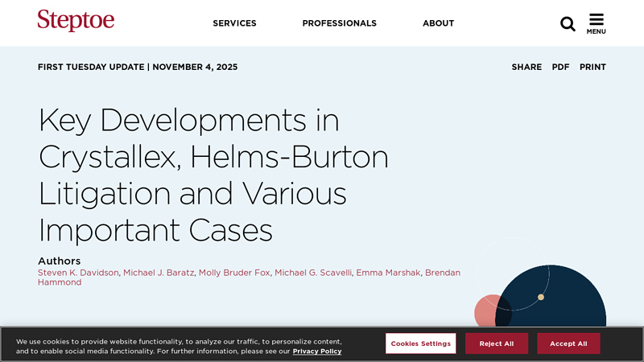Viewport: 644px width, 362px height.
Task: Open Brendan Hammond's profile link
Action: (59, 282)
